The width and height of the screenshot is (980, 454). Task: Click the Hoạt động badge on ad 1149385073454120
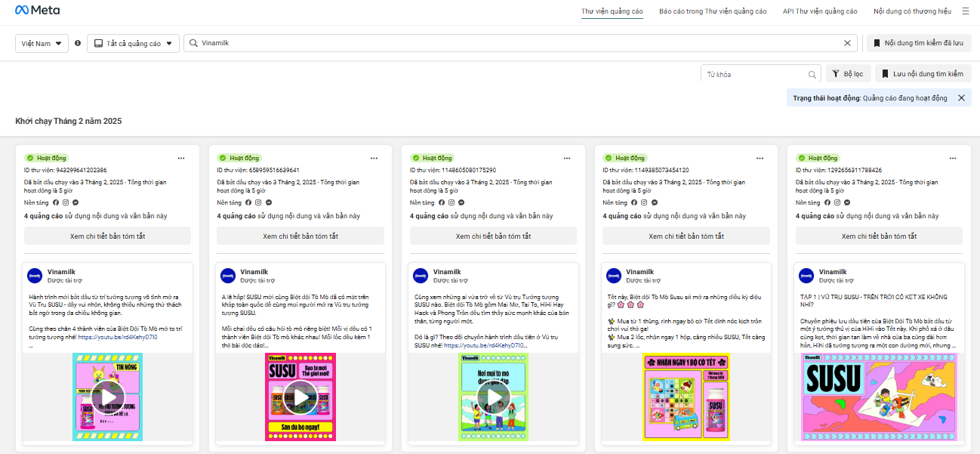(x=626, y=158)
